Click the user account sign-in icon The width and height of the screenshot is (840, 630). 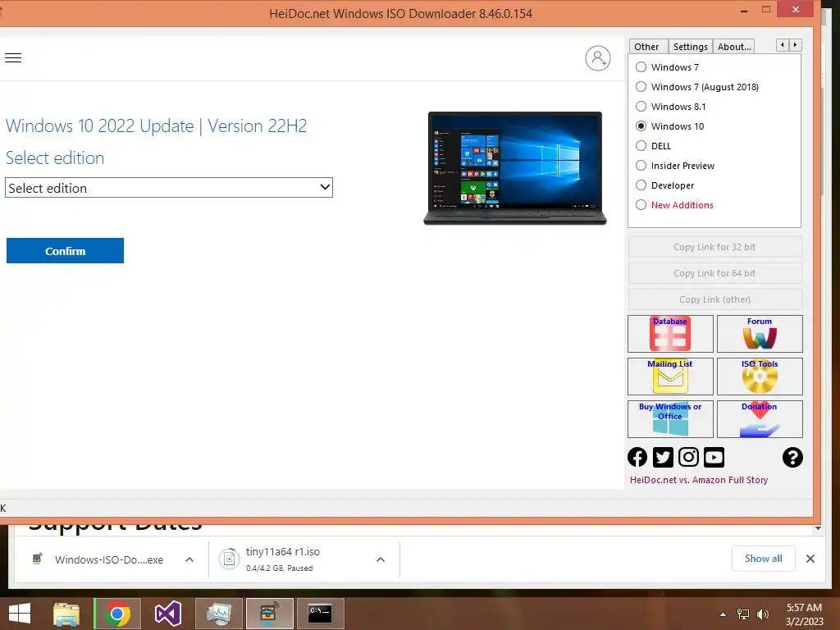tap(598, 58)
